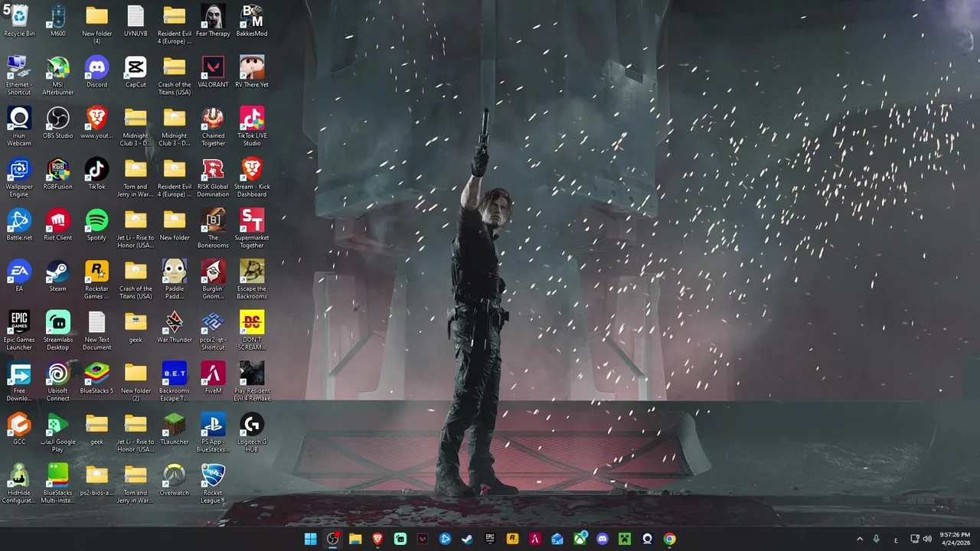Launch Logitech G HUB

[x=252, y=433]
